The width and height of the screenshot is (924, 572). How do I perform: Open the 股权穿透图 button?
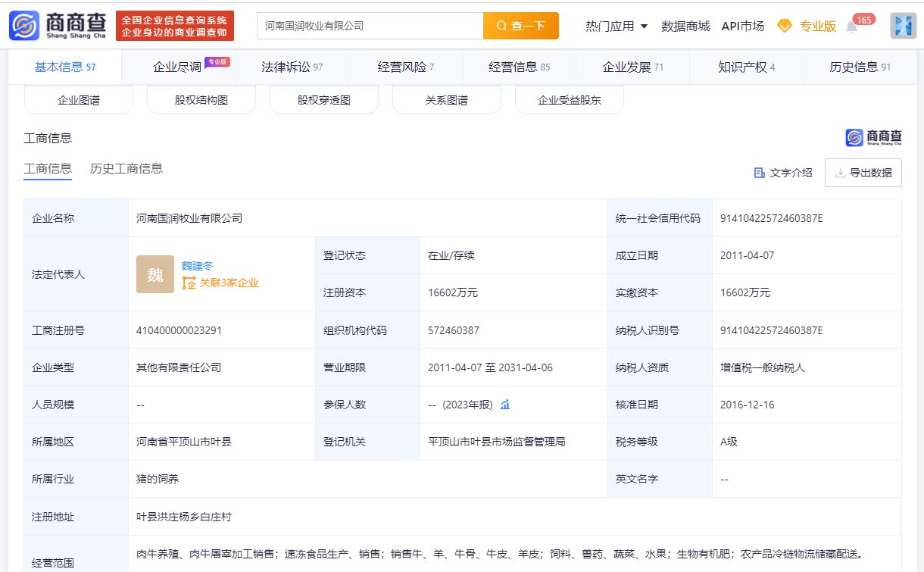coord(324,100)
